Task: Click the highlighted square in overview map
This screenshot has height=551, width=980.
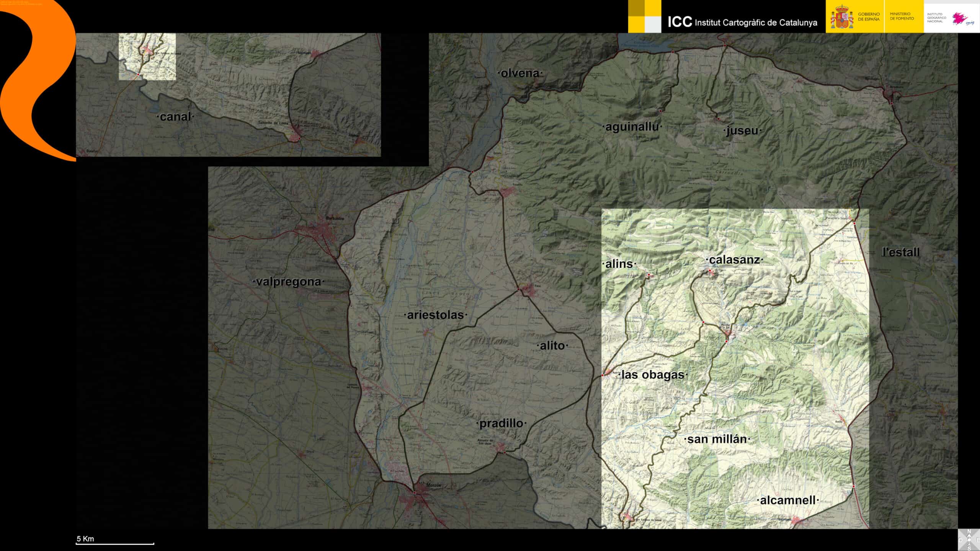Action: point(147,57)
